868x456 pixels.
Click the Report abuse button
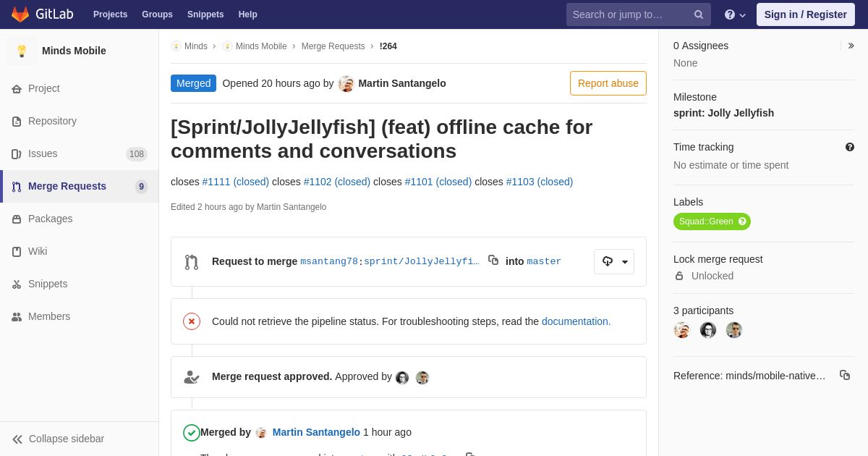coord(608,83)
